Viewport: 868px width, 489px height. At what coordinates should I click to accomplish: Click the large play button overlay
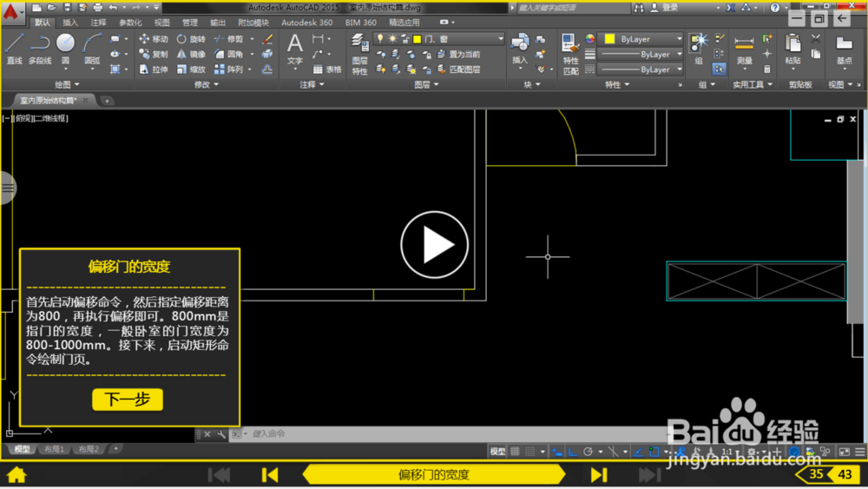(435, 244)
